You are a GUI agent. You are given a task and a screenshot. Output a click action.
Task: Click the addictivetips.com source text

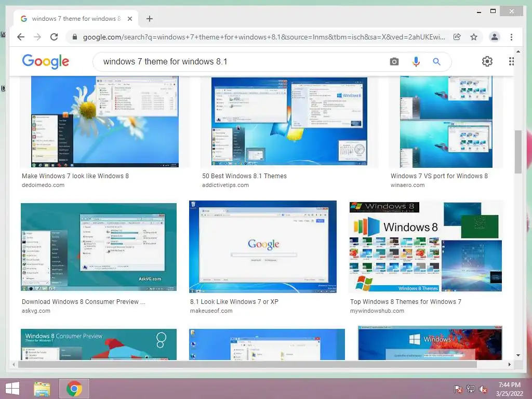pos(225,185)
